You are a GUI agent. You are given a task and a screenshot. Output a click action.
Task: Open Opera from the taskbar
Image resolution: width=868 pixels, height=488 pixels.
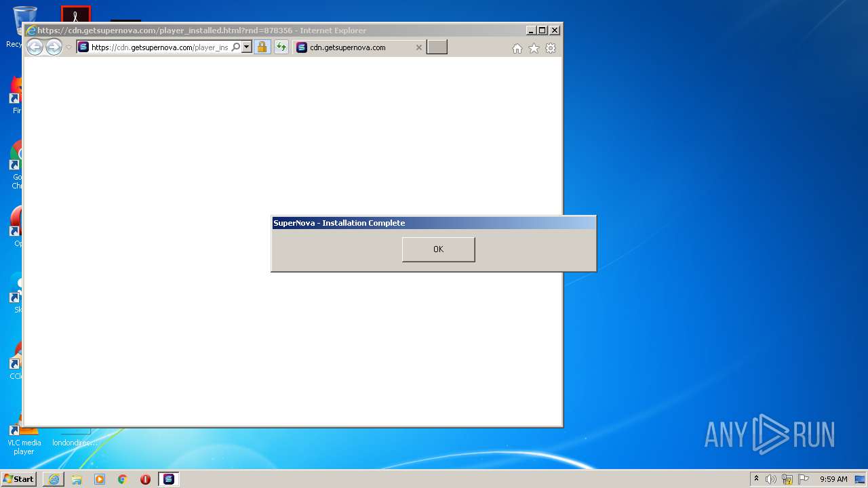[145, 479]
